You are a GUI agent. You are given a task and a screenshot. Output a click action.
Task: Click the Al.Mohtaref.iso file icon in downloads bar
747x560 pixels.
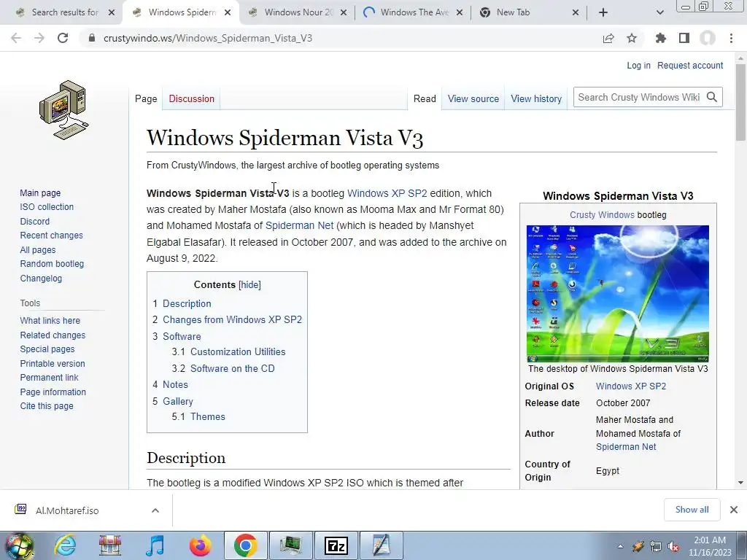[20, 510]
